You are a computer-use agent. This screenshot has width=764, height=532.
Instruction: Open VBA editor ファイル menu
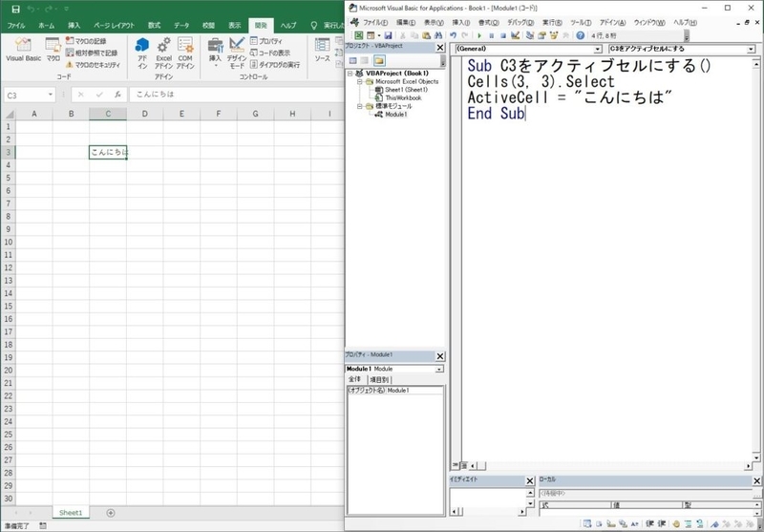click(375, 23)
